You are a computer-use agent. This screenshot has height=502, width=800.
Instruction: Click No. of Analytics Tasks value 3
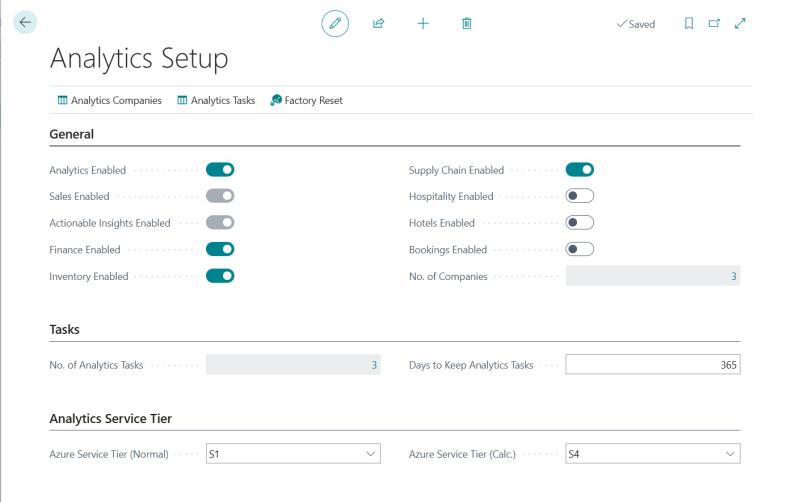[374, 365]
